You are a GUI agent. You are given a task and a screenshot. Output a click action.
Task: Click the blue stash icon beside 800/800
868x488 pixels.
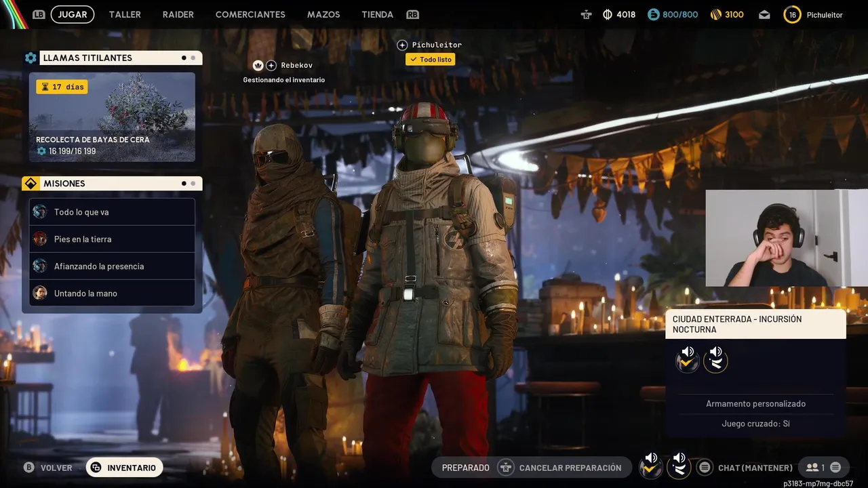click(654, 14)
